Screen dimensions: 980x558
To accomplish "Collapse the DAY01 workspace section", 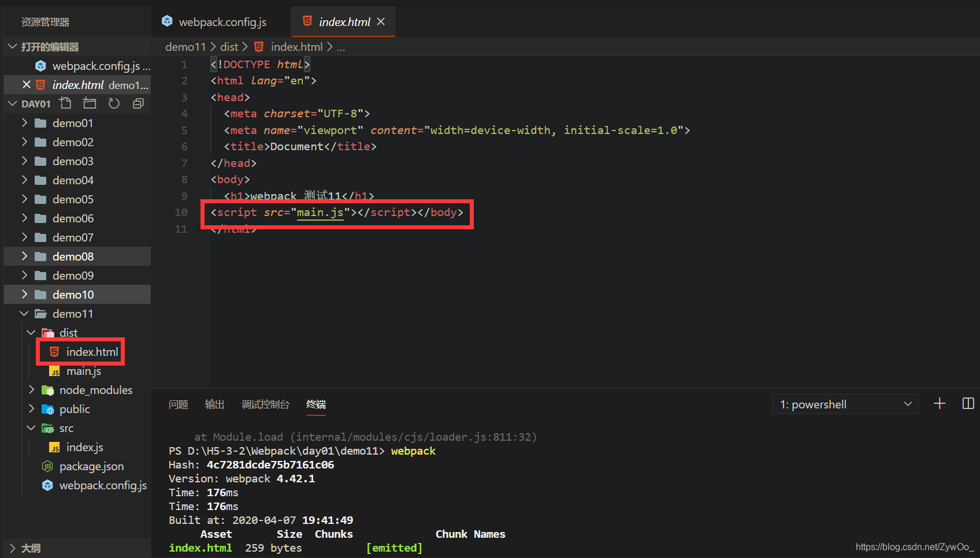I will coord(13,104).
